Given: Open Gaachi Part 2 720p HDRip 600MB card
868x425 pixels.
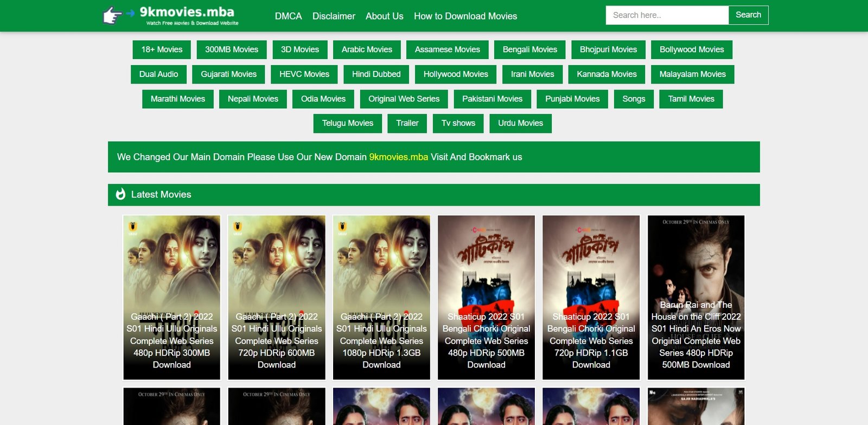Looking at the screenshot, I should (277, 298).
